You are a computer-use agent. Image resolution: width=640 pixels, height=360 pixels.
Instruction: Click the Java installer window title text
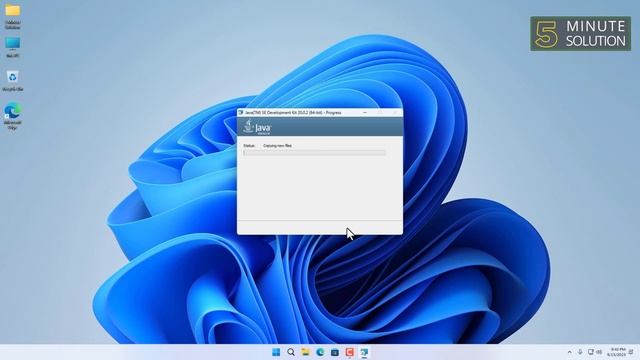[x=293, y=112]
